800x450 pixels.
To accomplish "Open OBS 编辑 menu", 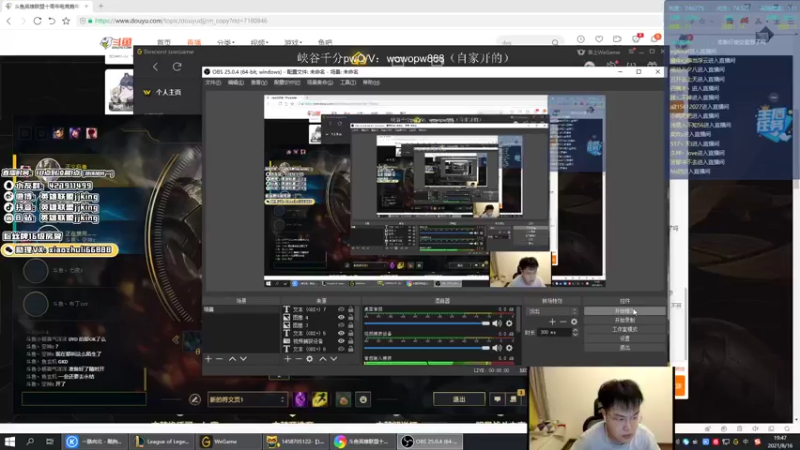I will tap(236, 82).
